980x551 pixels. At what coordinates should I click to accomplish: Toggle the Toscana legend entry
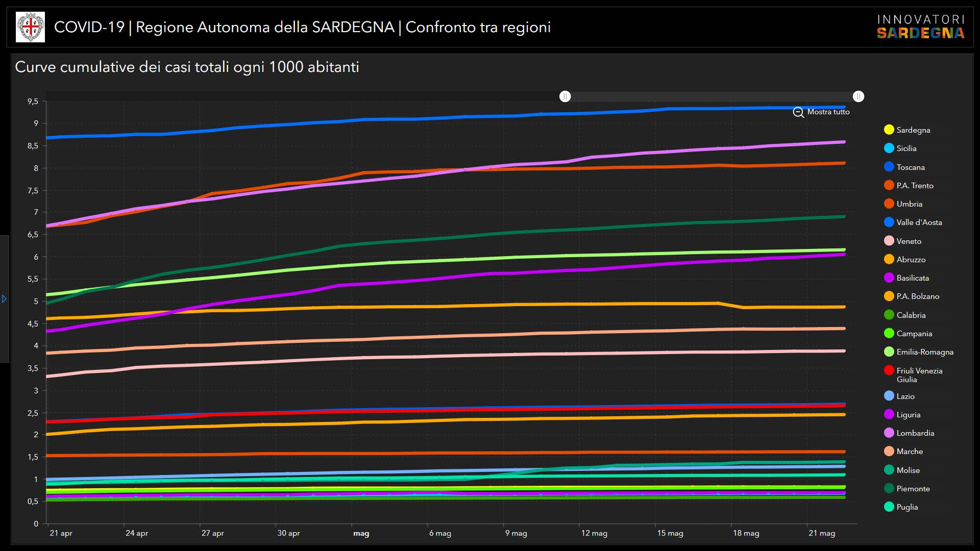pyautogui.click(x=889, y=167)
